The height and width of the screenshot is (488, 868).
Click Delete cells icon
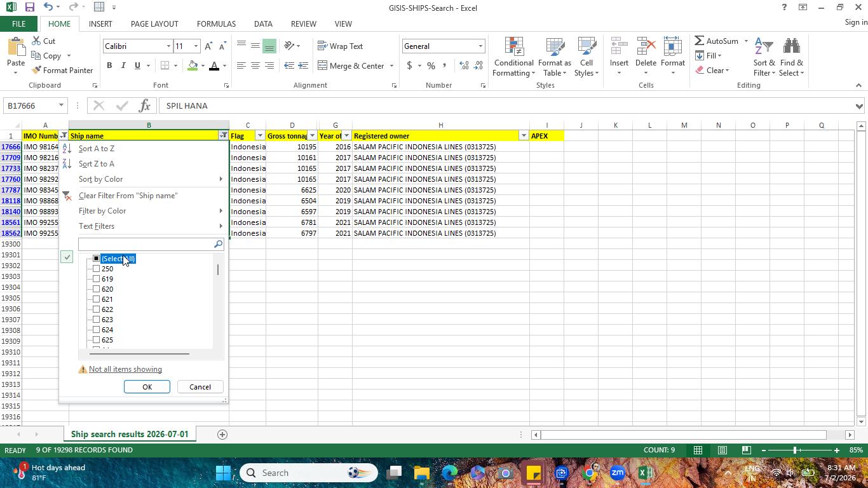point(646,47)
